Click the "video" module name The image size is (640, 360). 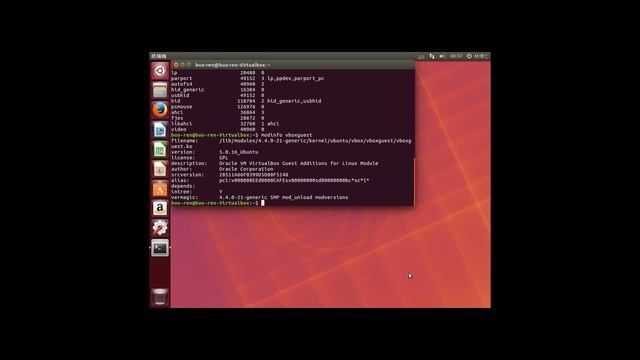pos(179,129)
